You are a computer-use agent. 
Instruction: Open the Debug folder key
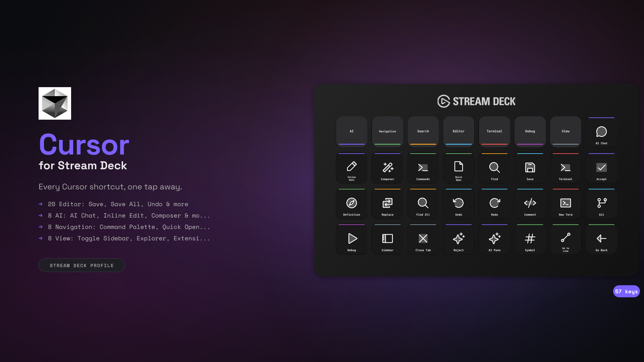point(530,131)
